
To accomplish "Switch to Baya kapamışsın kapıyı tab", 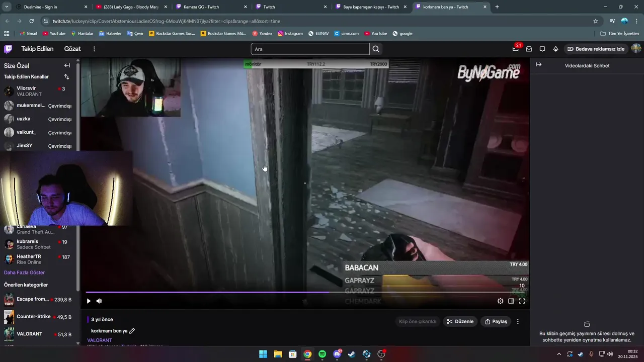I will coord(371,7).
